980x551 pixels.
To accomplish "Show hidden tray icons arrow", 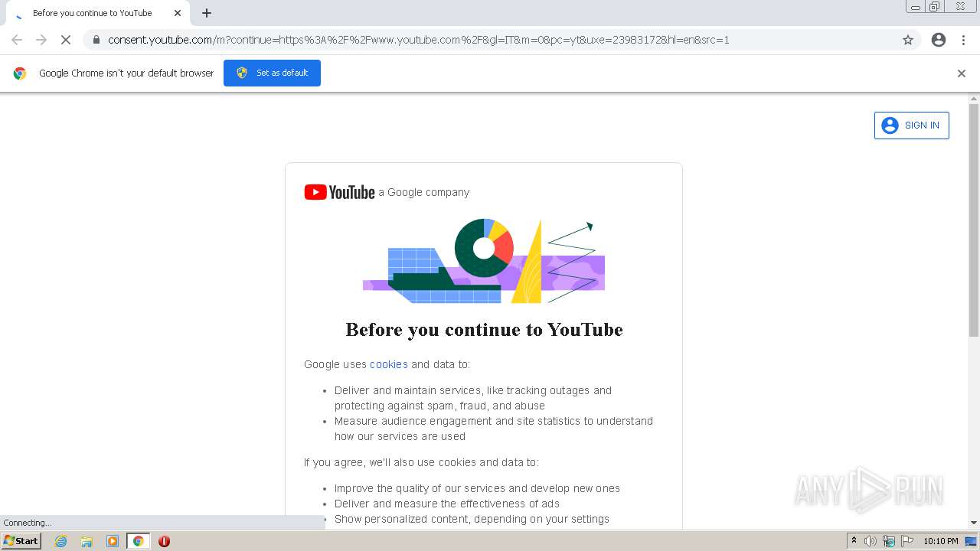I will tap(854, 541).
